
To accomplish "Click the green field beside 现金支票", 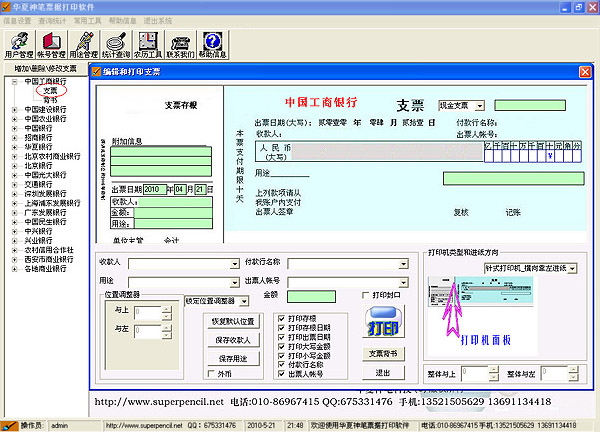I will tap(530, 105).
